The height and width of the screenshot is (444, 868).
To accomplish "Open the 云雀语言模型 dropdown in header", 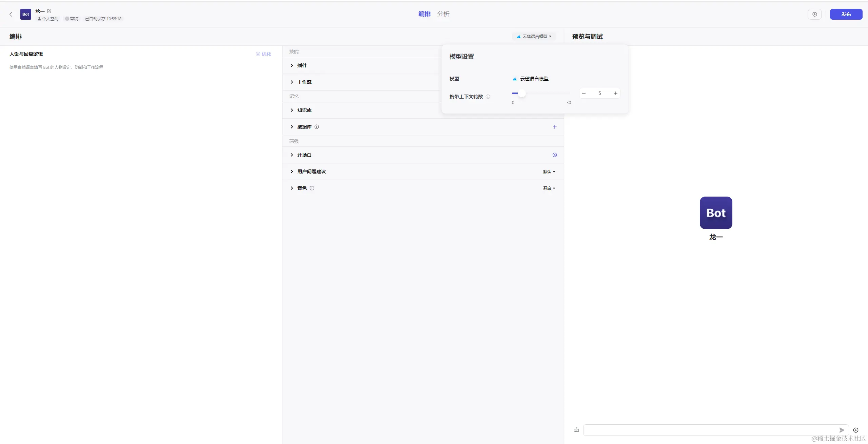I will (x=534, y=36).
